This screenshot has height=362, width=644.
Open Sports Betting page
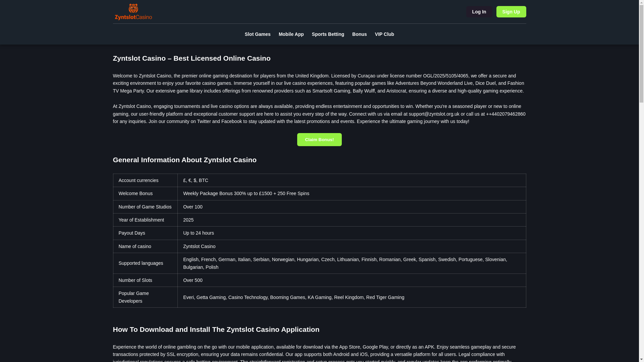[328, 34]
